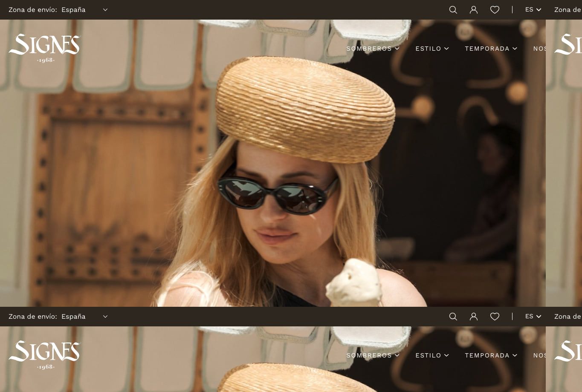Open the account icon in the top header

474,10
